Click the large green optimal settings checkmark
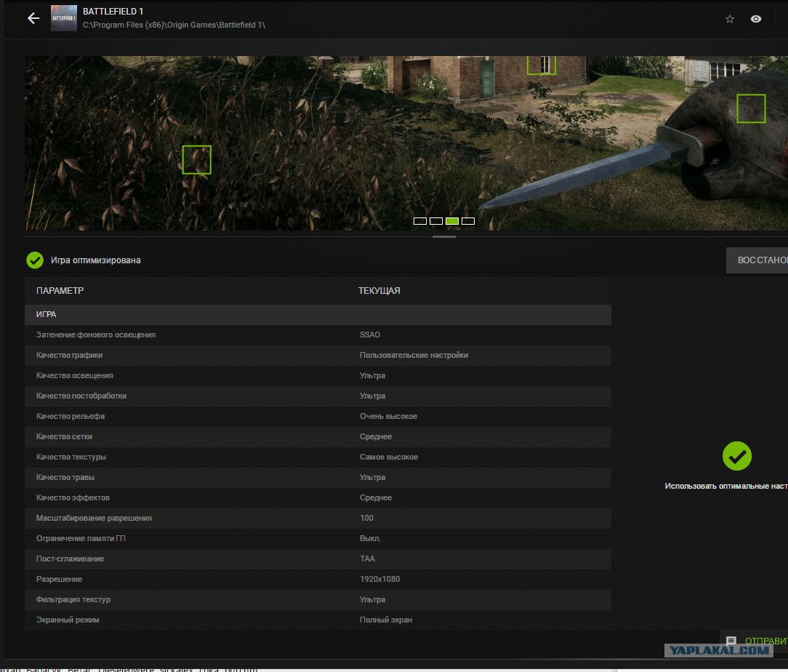This screenshot has width=788, height=672. [x=736, y=456]
